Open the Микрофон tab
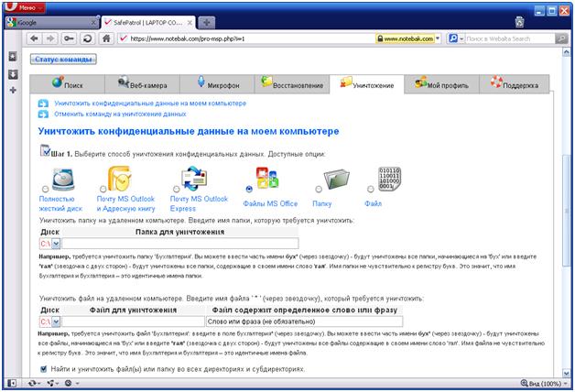The height and width of the screenshot is (392, 575). [218, 84]
